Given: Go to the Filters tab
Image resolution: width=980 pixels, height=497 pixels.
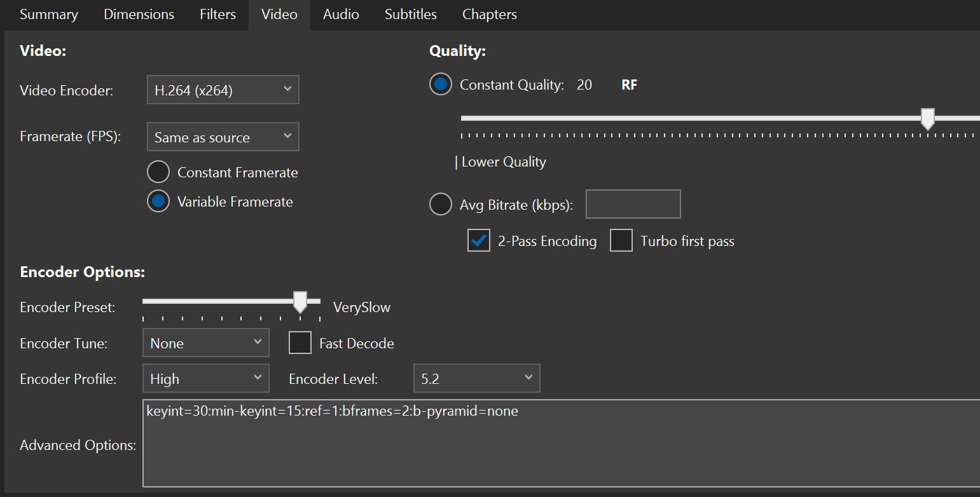Looking at the screenshot, I should [x=217, y=15].
